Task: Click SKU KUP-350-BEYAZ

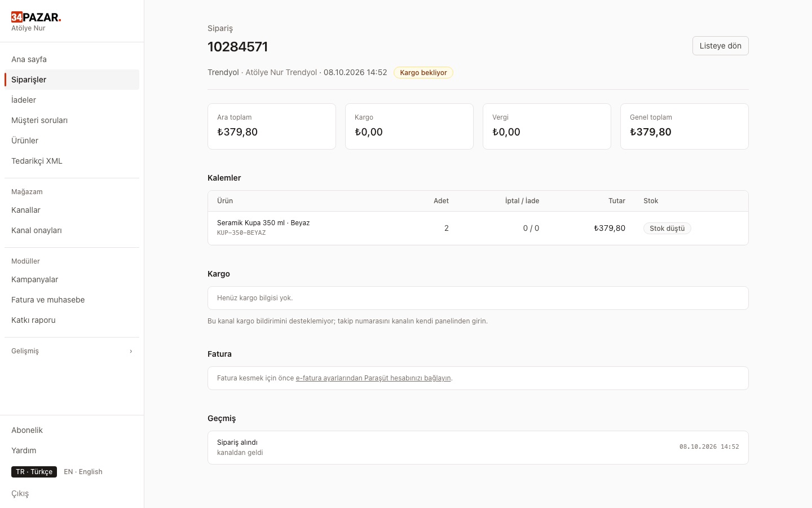Action: (241, 233)
